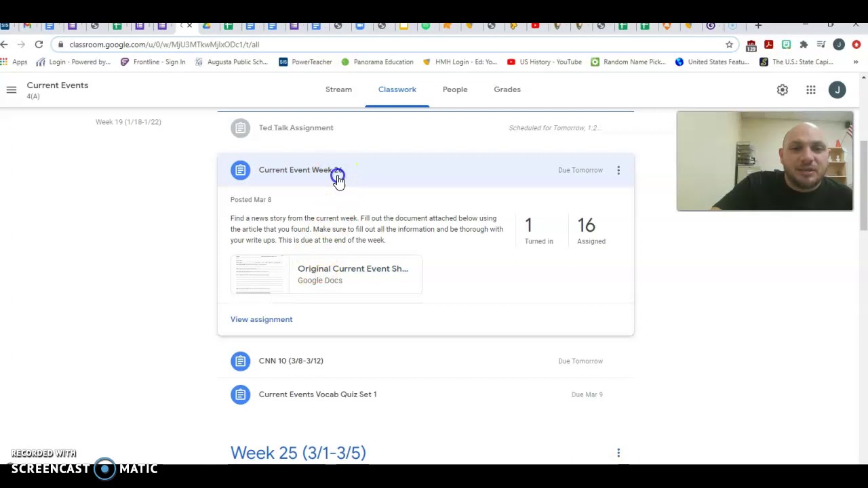Click the View assignment link

261,319
